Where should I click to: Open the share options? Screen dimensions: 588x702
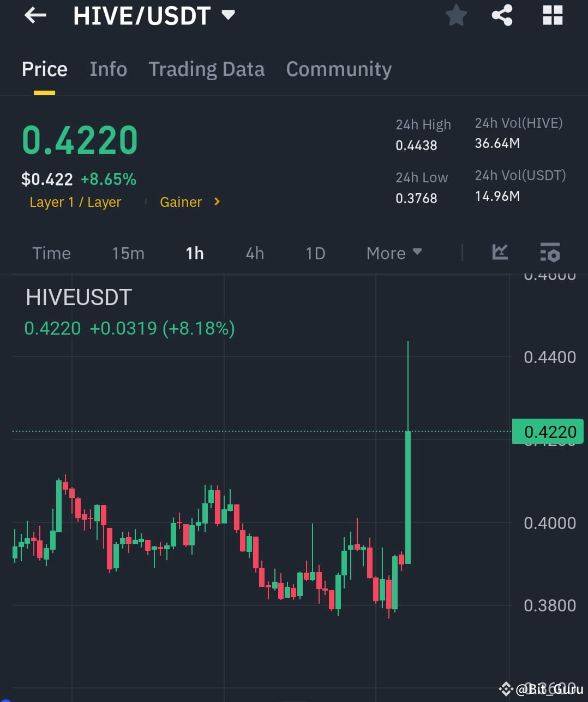(502, 15)
